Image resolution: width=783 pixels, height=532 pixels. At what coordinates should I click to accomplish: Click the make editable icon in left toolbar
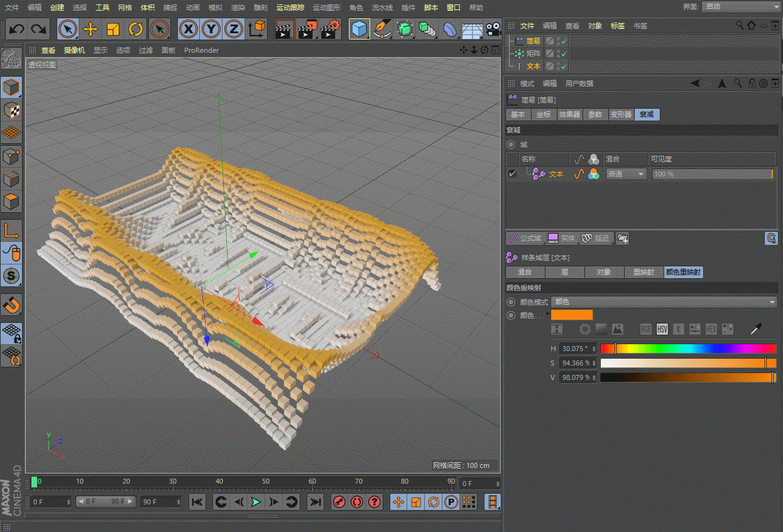(x=11, y=58)
